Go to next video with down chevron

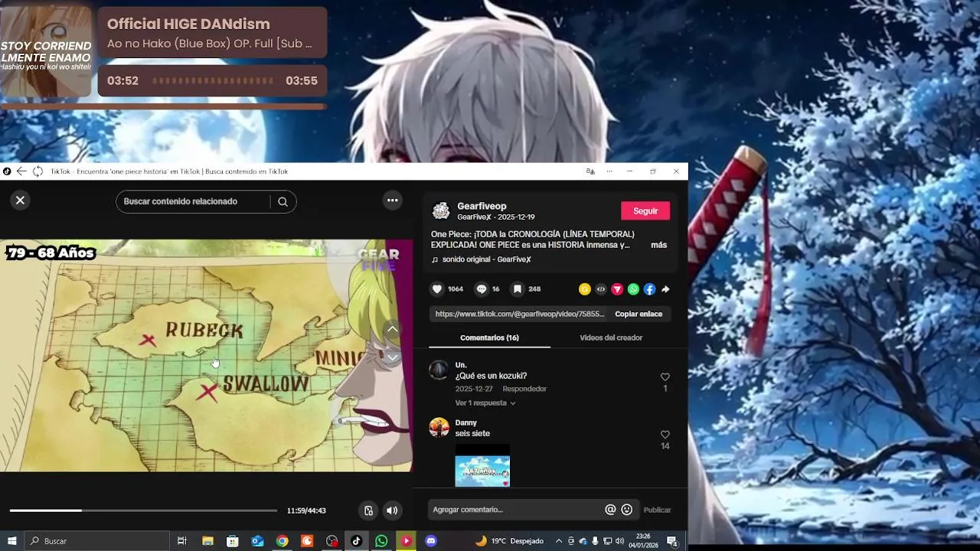(392, 357)
